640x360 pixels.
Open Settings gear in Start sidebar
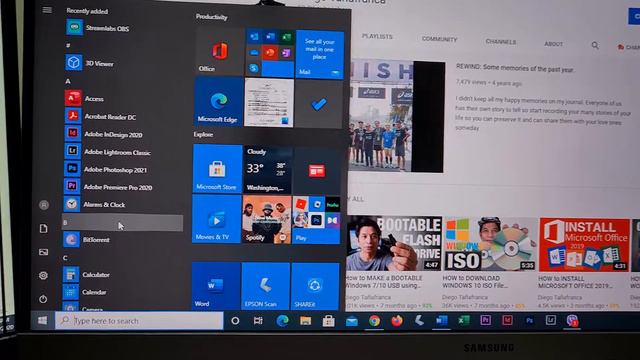[43, 276]
